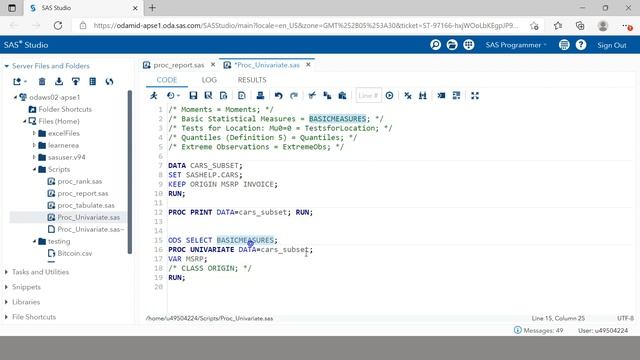Print the code using the printer icon
Screen dimensions: 640x360
(x=260, y=96)
